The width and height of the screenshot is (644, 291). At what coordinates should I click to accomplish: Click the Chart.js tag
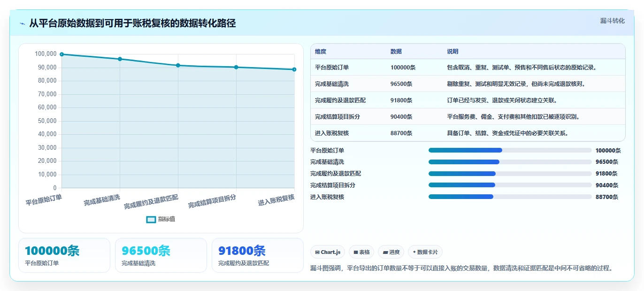pos(328,252)
